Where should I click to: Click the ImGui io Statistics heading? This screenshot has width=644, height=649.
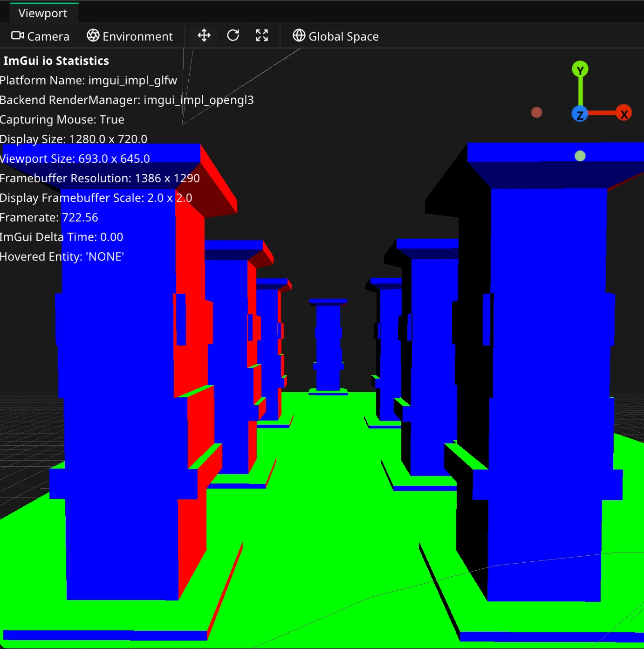pyautogui.click(x=56, y=61)
